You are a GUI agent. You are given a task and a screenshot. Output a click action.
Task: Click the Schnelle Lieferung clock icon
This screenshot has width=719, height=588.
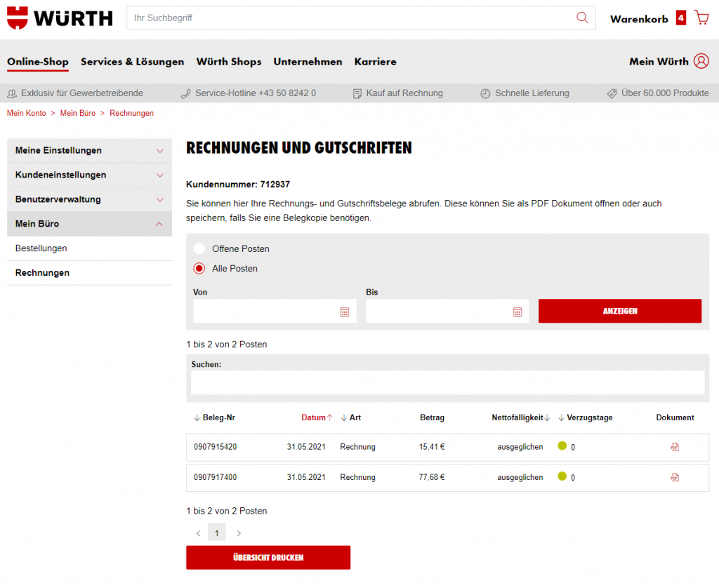pyautogui.click(x=485, y=93)
